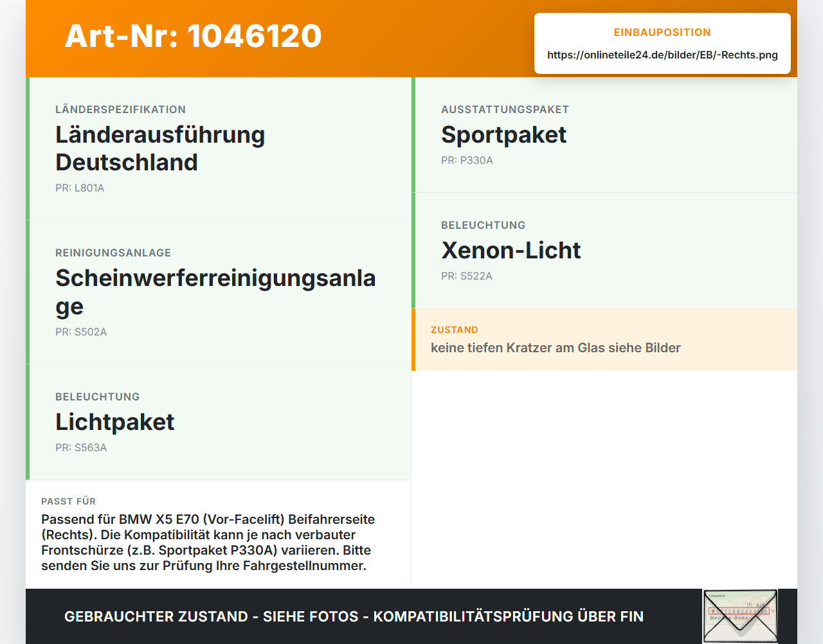Click the PR: S502A code
The height and width of the screenshot is (644, 823).
pyautogui.click(x=81, y=332)
